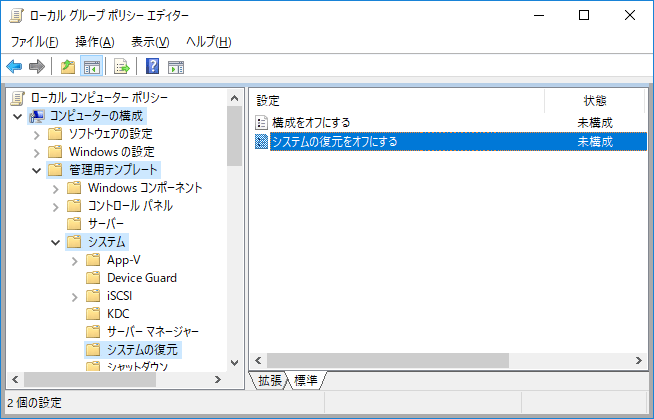Screen dimensions: 654x419
Task: Open Help via blue question mark icon
Action: click(x=152, y=66)
